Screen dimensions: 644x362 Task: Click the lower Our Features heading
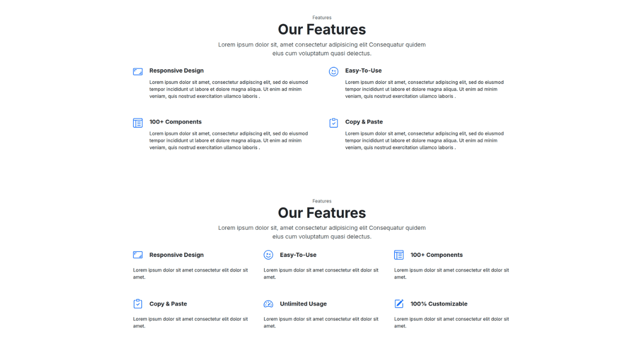click(x=321, y=213)
